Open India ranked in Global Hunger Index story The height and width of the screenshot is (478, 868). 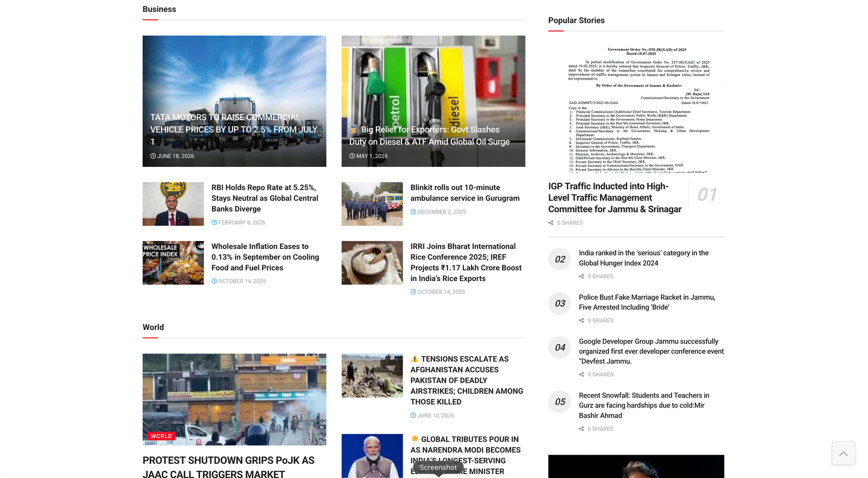click(643, 258)
